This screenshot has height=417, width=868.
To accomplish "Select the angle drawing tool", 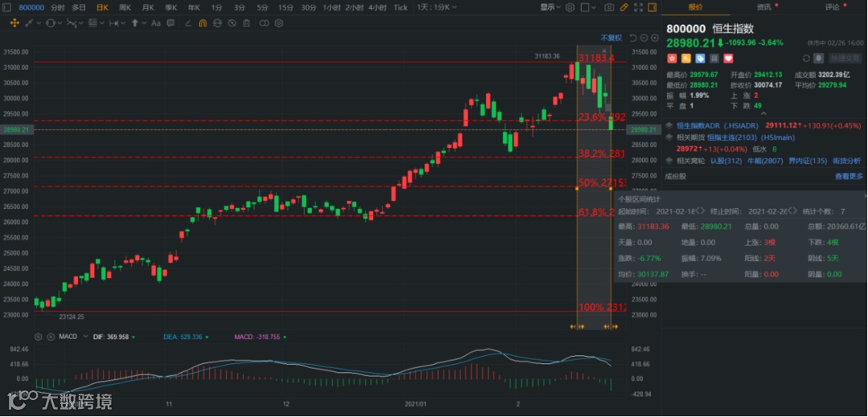I will (x=188, y=23).
